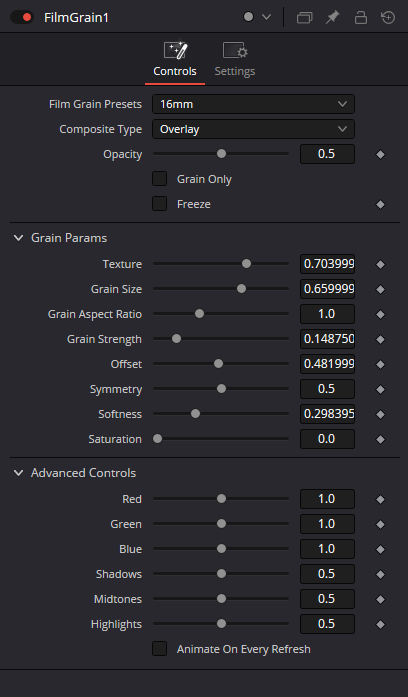This screenshot has width=408, height=697.
Task: Adjust the Symmetry slider
Action: pyautogui.click(x=221, y=389)
